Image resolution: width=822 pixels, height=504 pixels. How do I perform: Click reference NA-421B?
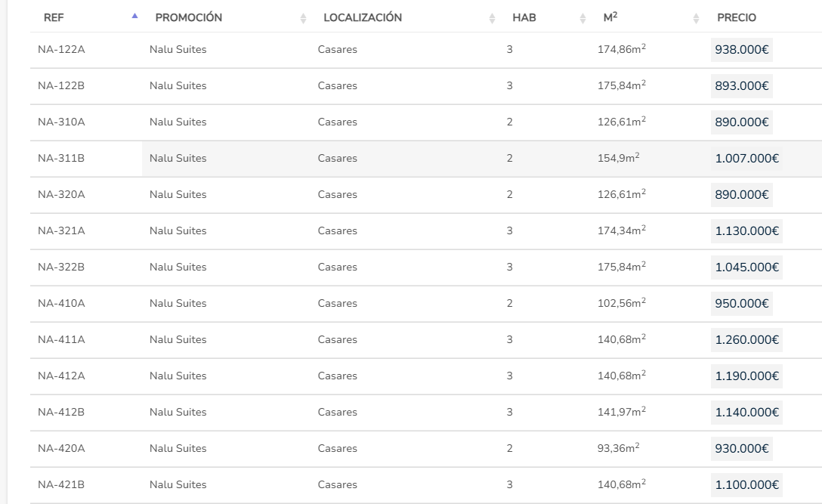(61, 485)
